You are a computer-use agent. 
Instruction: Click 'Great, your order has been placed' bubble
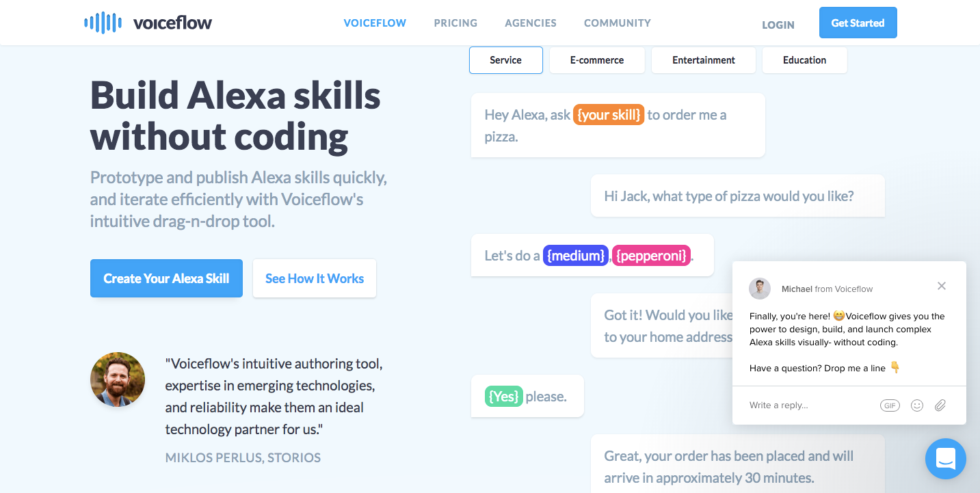point(738,464)
